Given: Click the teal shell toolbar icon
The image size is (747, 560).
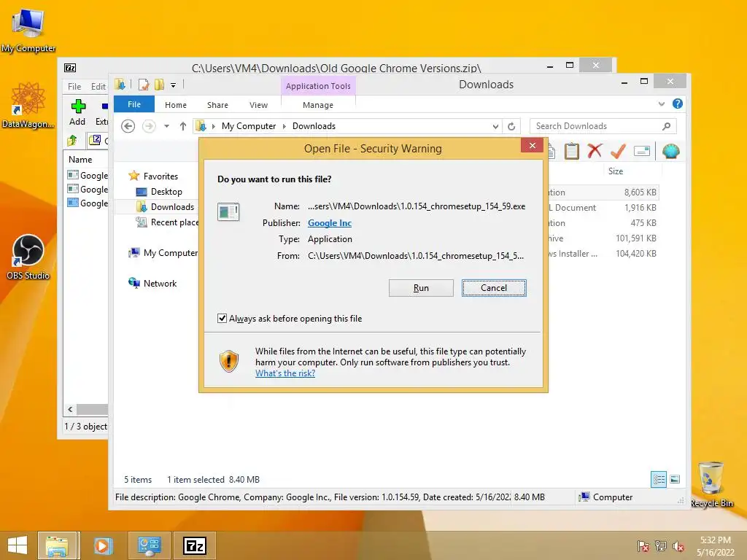Looking at the screenshot, I should pyautogui.click(x=671, y=152).
